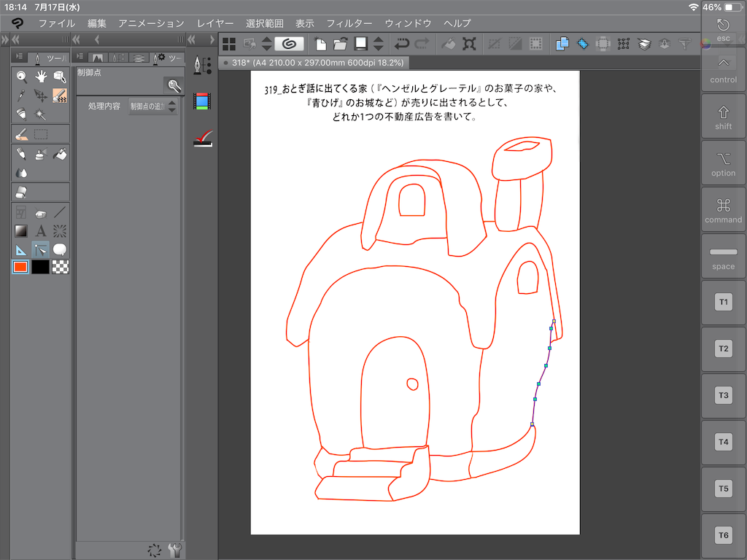747x560 pixels.
Task: Open the Sub Tool palette pen icon
Action: tap(203, 65)
